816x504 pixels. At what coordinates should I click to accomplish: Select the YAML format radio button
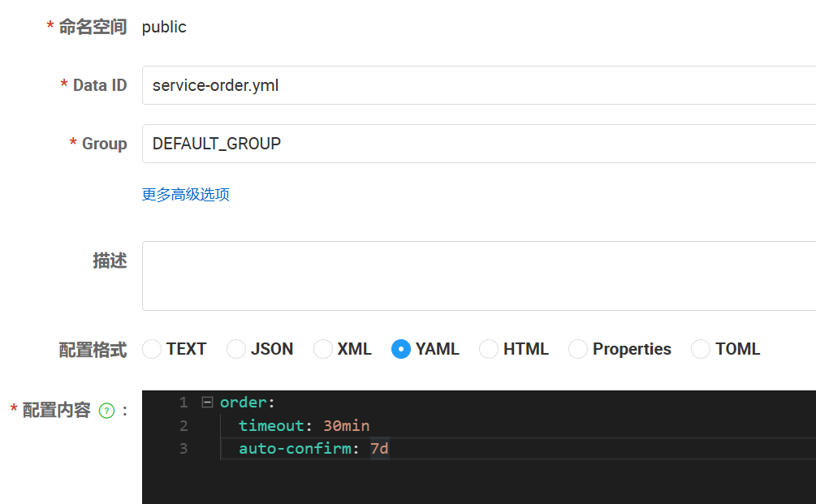coord(401,349)
